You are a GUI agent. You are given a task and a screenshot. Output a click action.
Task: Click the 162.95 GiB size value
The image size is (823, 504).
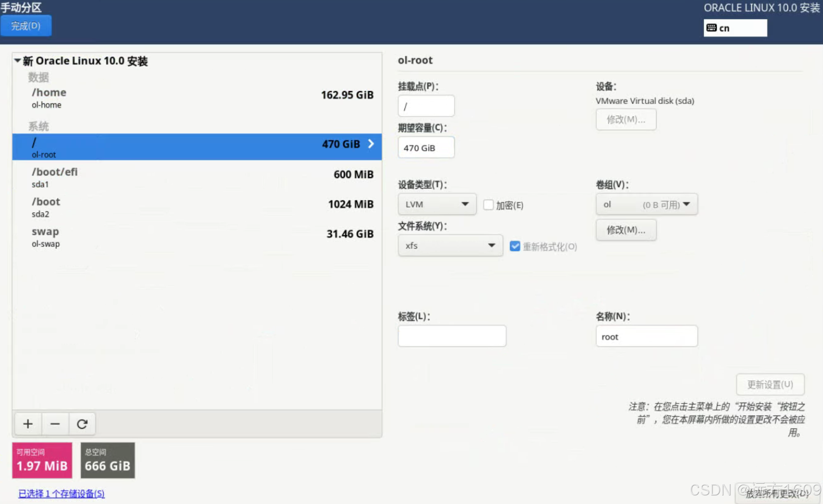[x=347, y=95]
